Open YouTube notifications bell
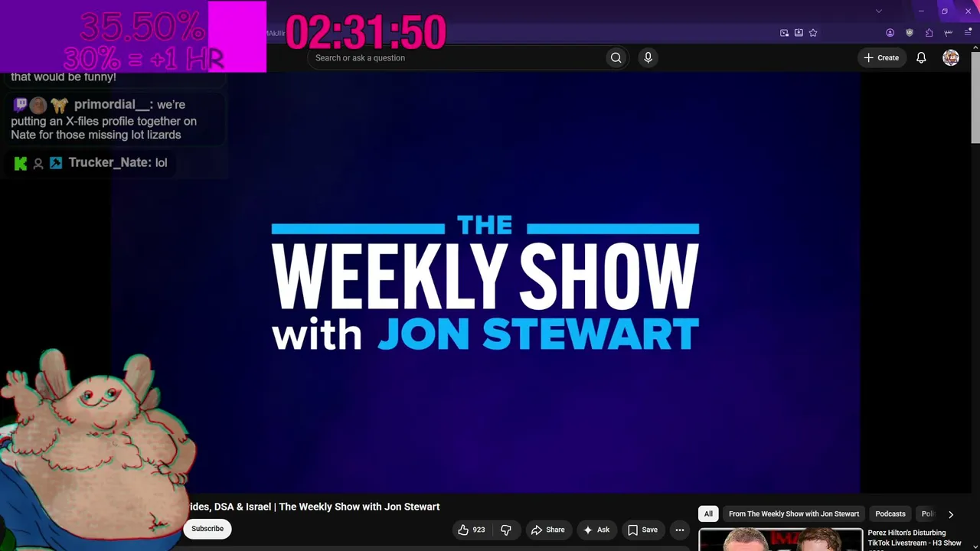 [x=921, y=58]
